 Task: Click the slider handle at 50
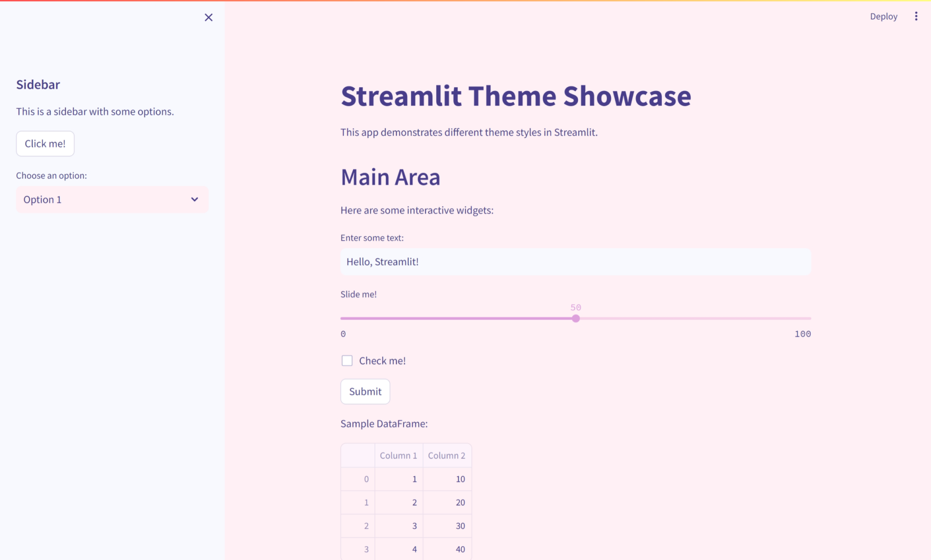tap(576, 319)
